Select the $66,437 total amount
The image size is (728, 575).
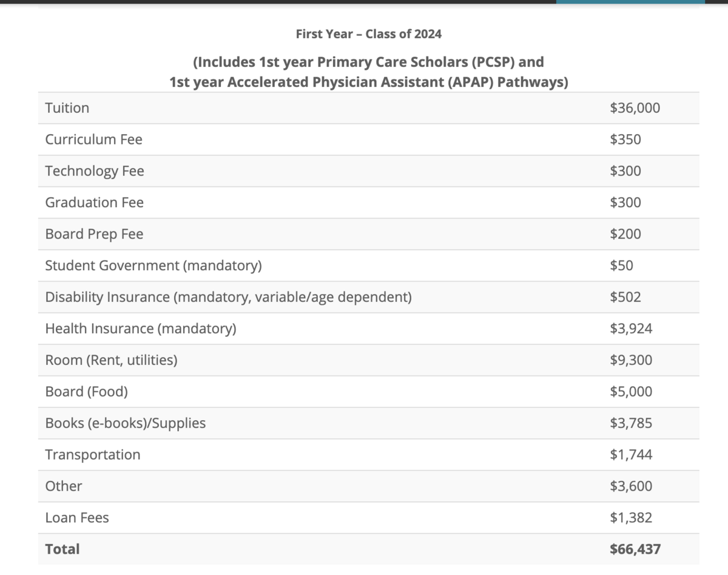[635, 549]
